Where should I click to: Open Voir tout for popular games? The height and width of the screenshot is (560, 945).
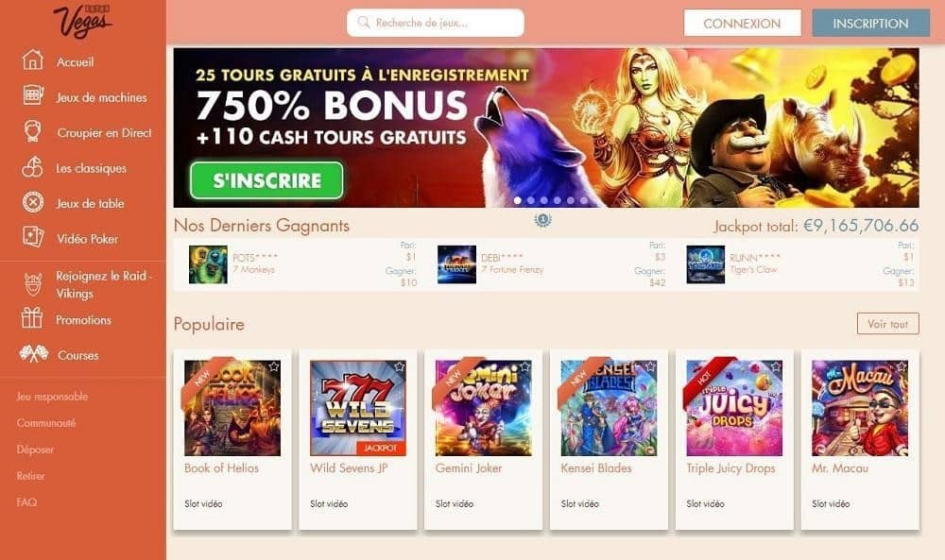click(x=887, y=323)
